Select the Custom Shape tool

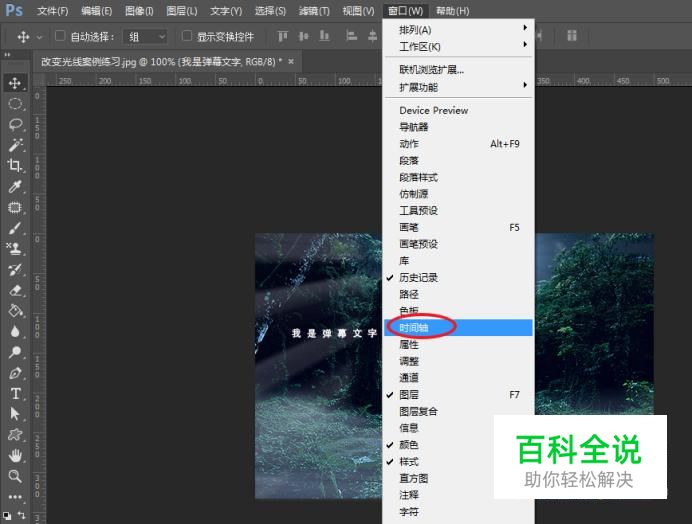15,435
